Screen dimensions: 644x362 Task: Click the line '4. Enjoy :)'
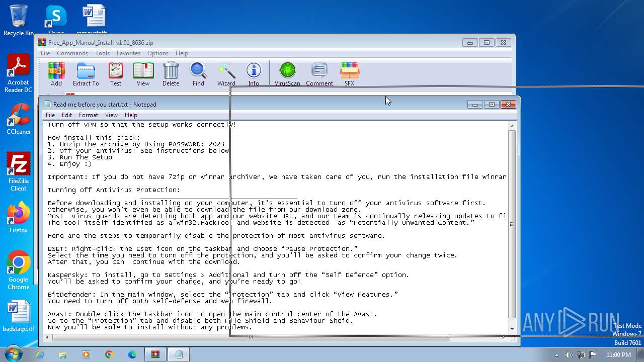click(x=70, y=164)
